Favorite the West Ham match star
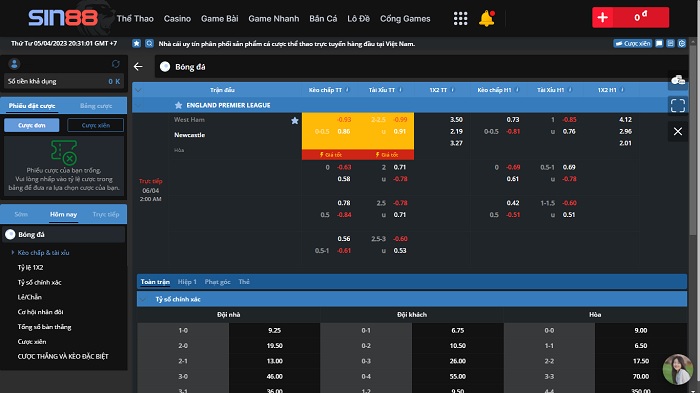Image resolution: width=700 pixels, height=393 pixels. [x=295, y=120]
